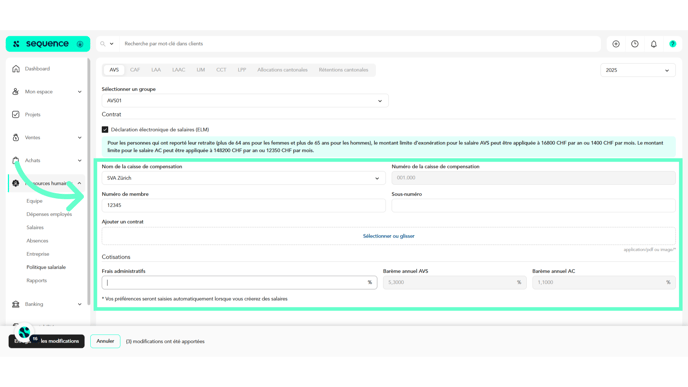The height and width of the screenshot is (387, 688).
Task: Click the Projets checkbox icon
Action: point(16,115)
